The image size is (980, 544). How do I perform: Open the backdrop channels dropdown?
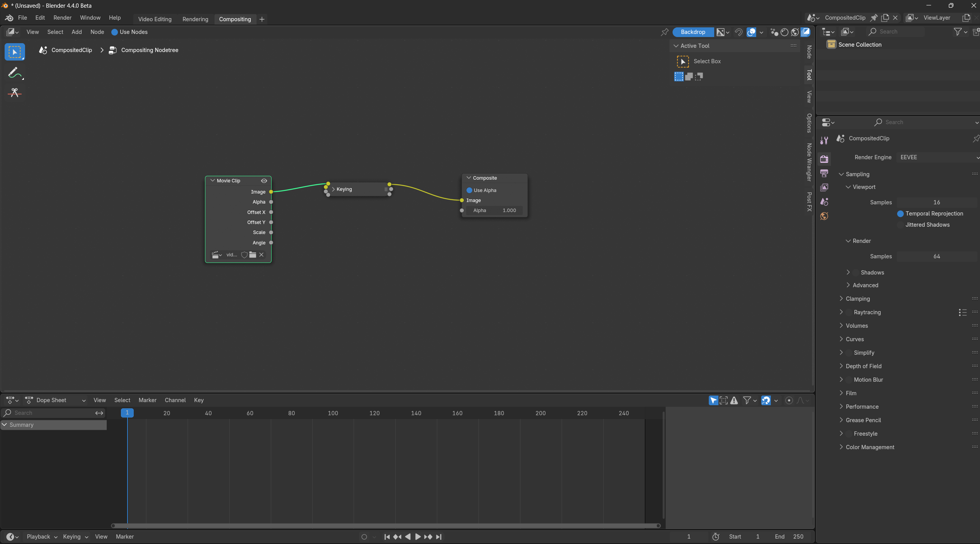coord(723,32)
